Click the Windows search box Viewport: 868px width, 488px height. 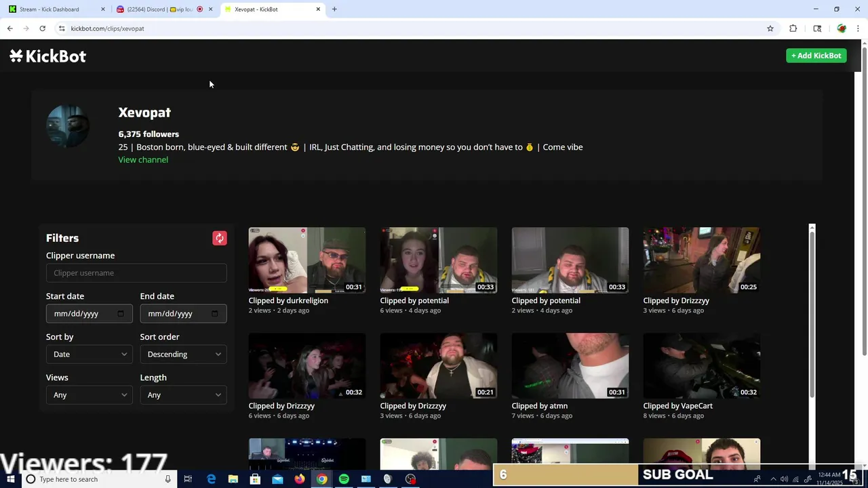99,479
